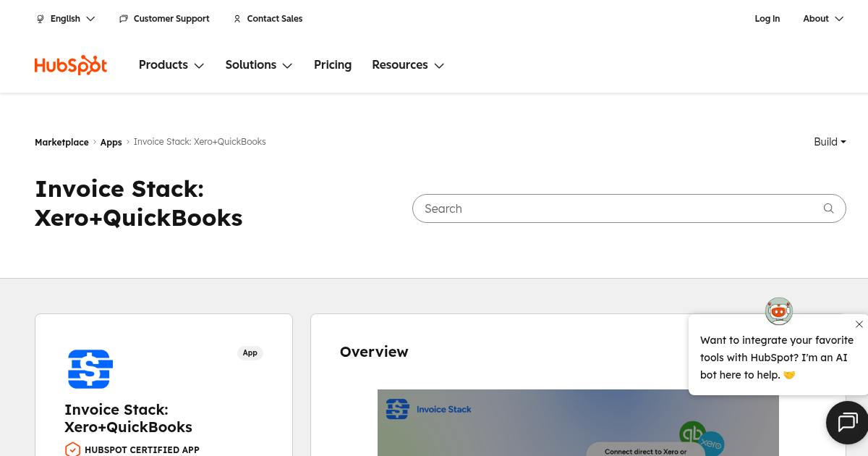Click the Customer Support chat icon
The width and height of the screenshot is (868, 456).
click(124, 19)
